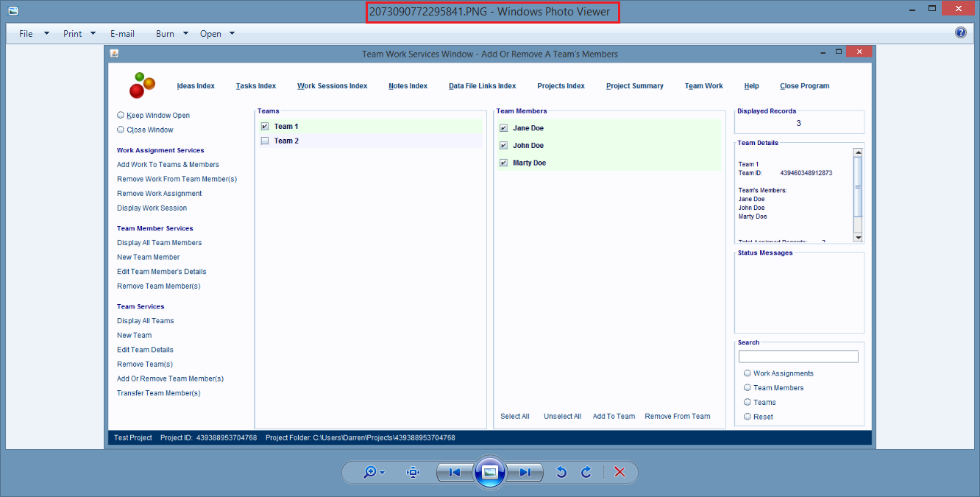The width and height of the screenshot is (980, 497).
Task: Click Edit Team Details
Action: pyautogui.click(x=146, y=350)
